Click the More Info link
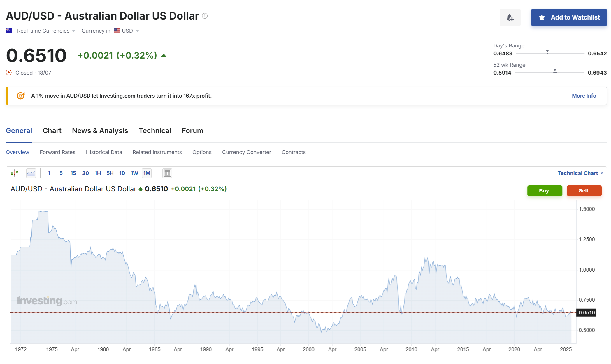Image resolution: width=611 pixels, height=364 pixels. pos(584,96)
